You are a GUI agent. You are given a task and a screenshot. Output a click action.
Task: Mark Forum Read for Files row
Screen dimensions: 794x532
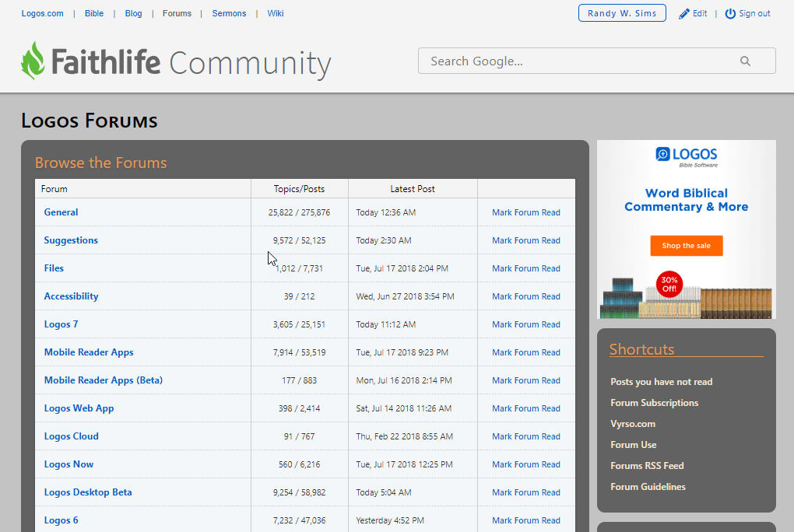[525, 268]
